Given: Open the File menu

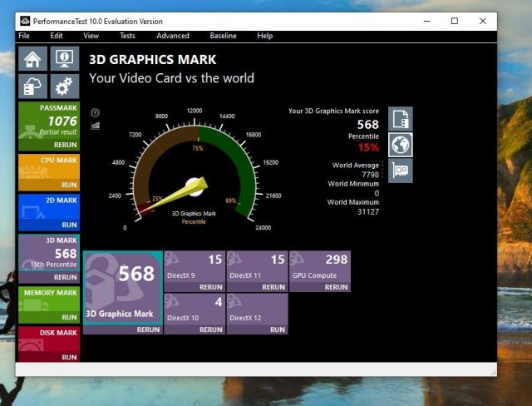Looking at the screenshot, I should pos(24,36).
